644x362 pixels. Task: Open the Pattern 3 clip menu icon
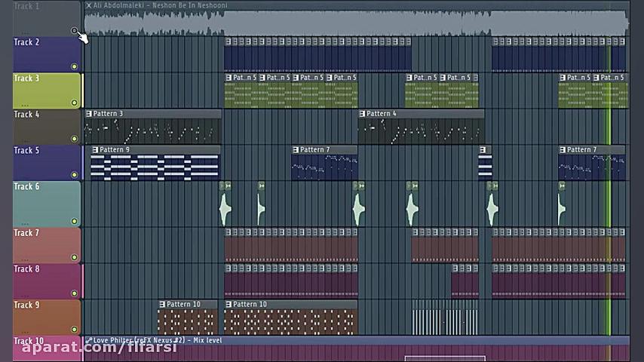(89, 113)
